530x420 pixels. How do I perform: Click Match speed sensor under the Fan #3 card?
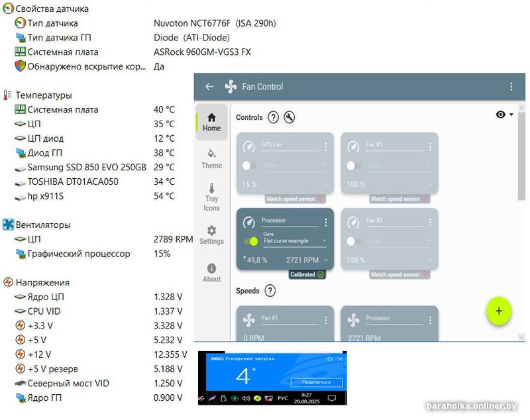click(400, 275)
